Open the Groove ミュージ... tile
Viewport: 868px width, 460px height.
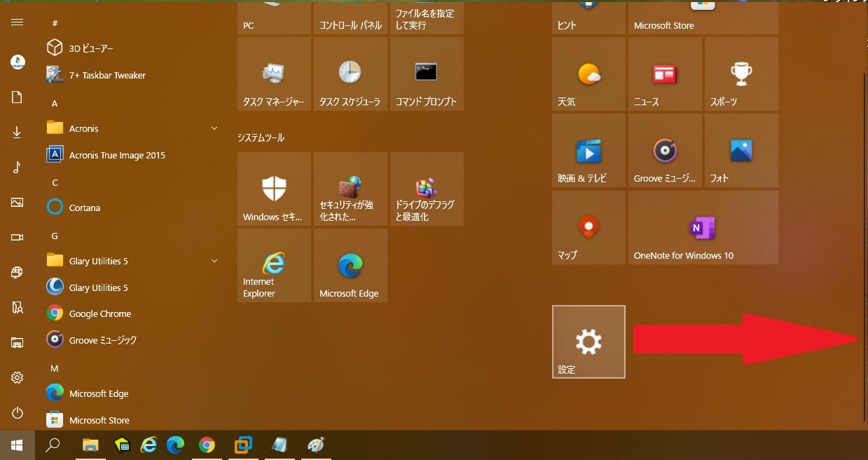pos(665,151)
